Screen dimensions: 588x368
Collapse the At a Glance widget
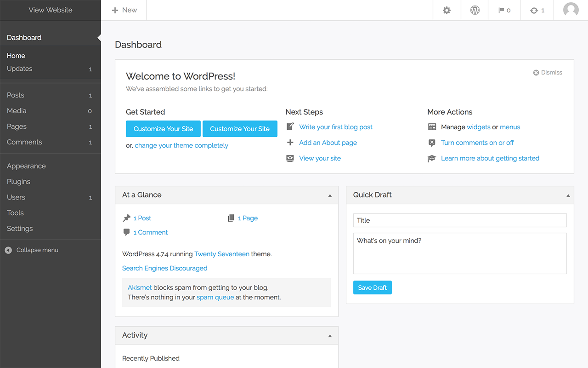(x=330, y=195)
